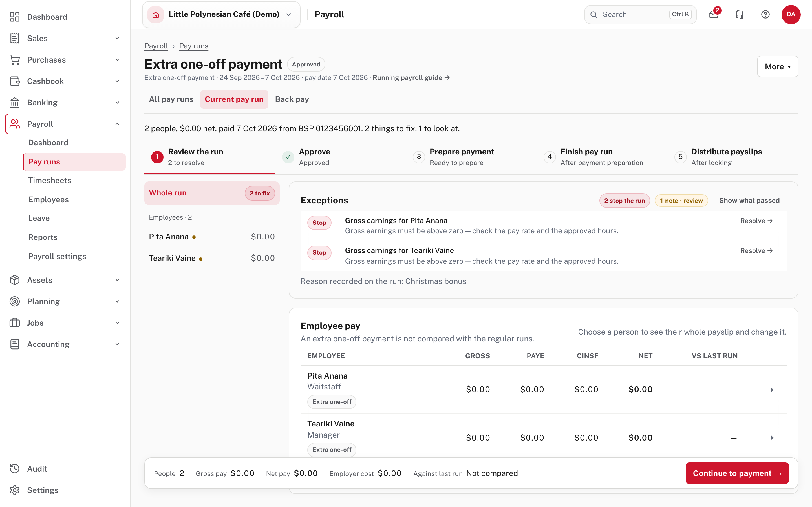Click the Banking building icon

(14, 103)
